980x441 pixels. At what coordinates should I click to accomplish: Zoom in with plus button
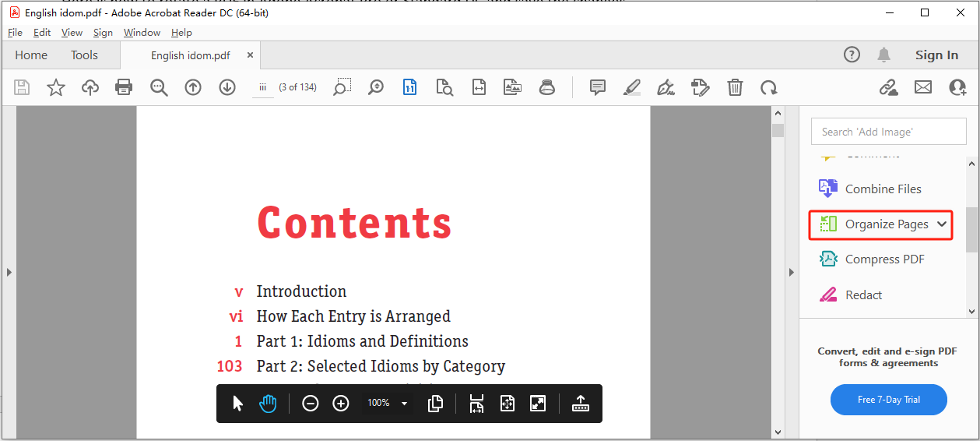point(341,404)
